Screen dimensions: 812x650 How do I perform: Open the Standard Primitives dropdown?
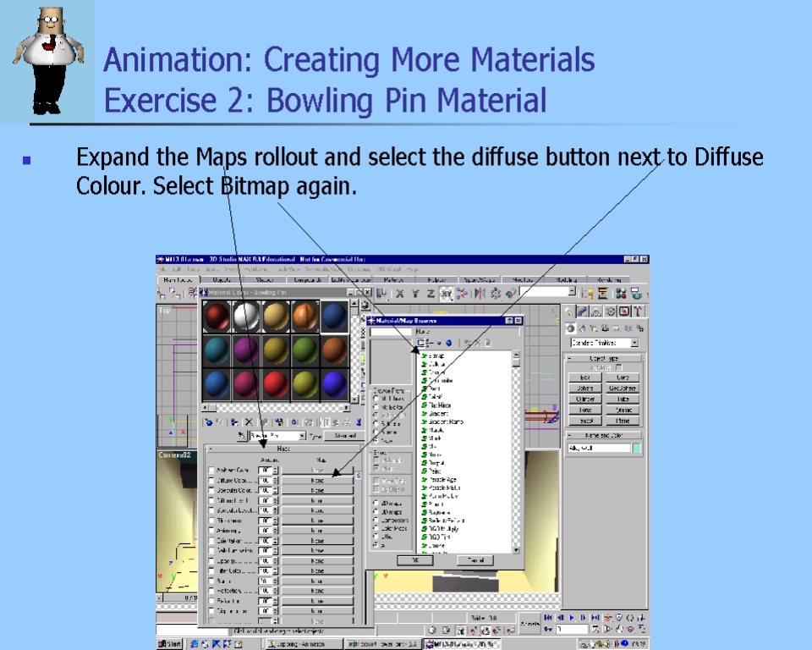click(x=634, y=343)
